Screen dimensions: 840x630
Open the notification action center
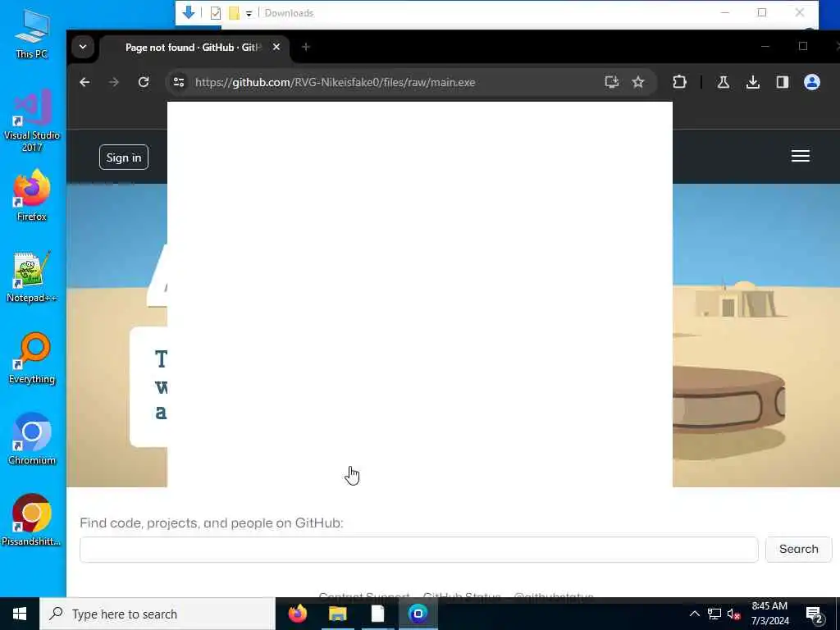[815, 614]
